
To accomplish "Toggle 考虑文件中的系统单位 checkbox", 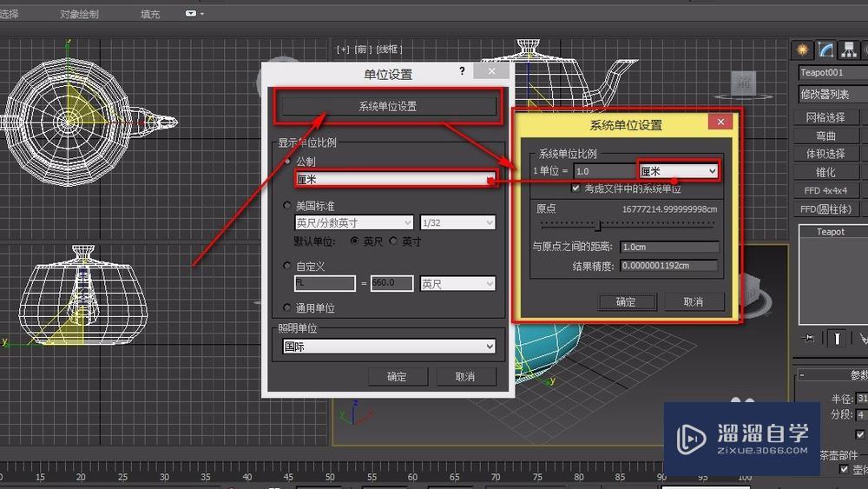I will (575, 188).
